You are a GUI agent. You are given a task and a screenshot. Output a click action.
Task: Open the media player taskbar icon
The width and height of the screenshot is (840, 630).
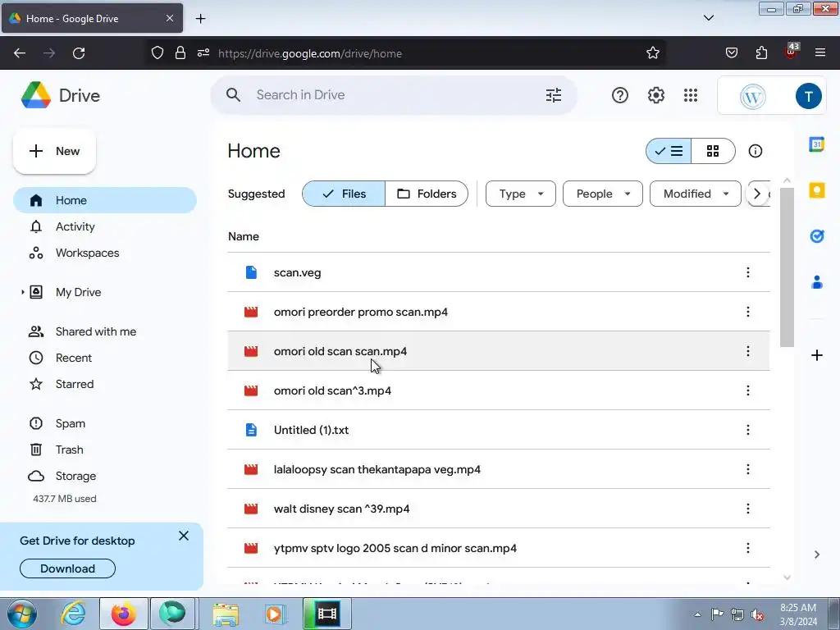tap(275, 614)
